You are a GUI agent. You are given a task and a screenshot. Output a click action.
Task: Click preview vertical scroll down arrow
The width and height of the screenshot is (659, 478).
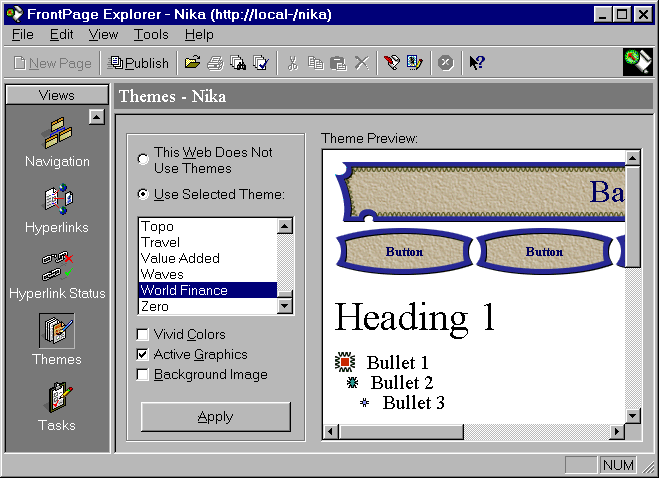click(633, 416)
